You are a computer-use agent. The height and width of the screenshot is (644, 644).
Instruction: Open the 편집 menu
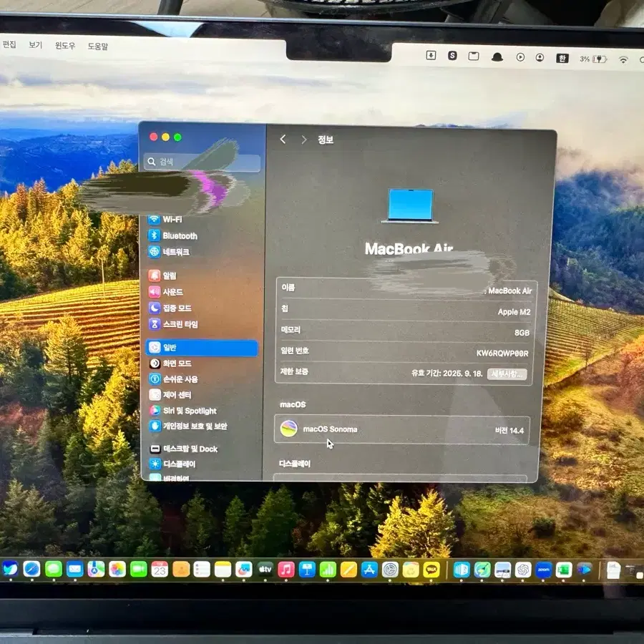pos(9,44)
